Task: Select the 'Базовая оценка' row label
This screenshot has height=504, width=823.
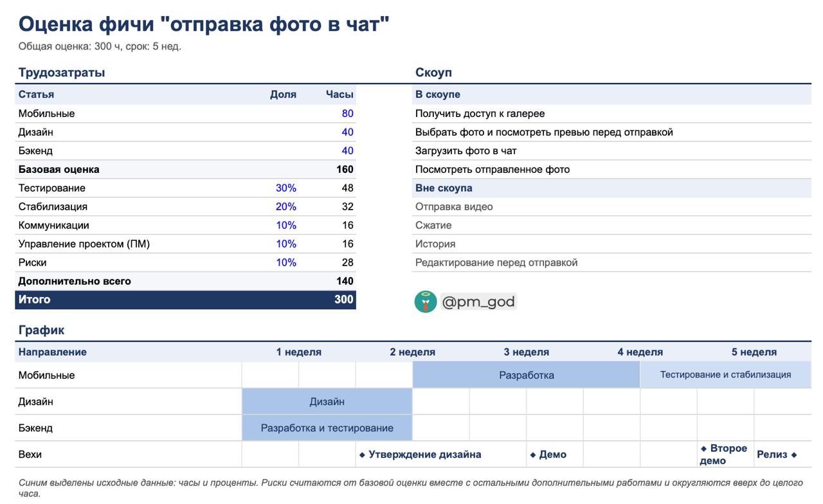Action: point(59,170)
